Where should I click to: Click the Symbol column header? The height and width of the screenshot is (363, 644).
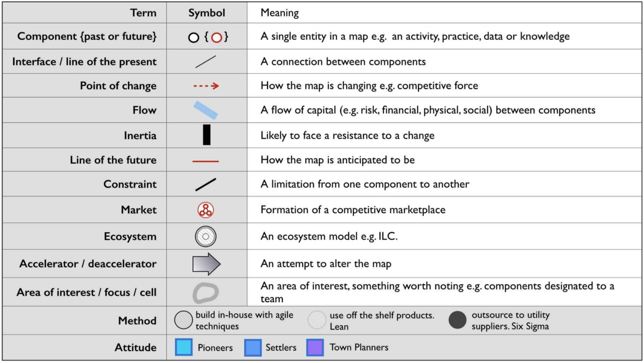(x=207, y=13)
